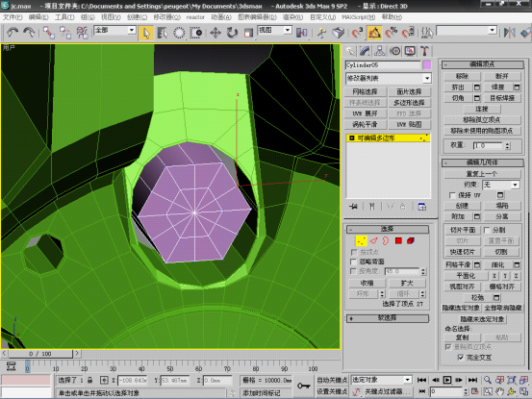Open the constraints dropdown in edit geometry
Screen dimensions: 532x399
click(x=501, y=185)
